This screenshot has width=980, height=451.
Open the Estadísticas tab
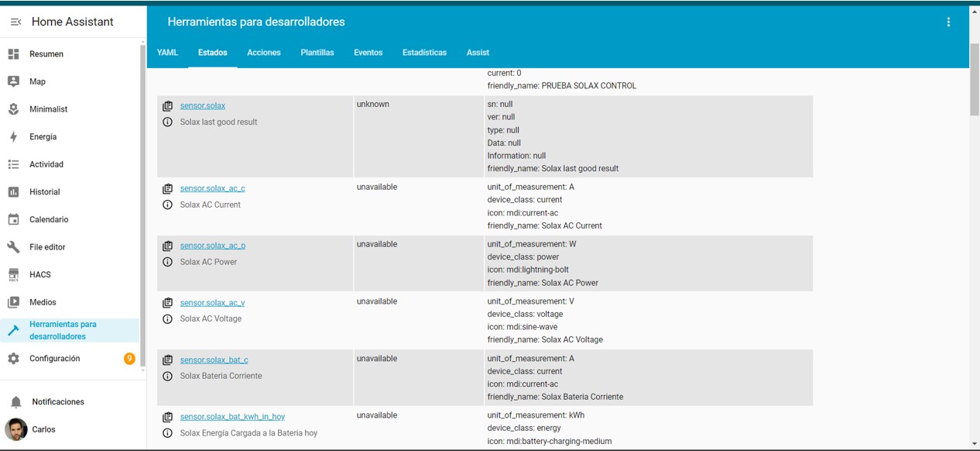[x=424, y=53]
